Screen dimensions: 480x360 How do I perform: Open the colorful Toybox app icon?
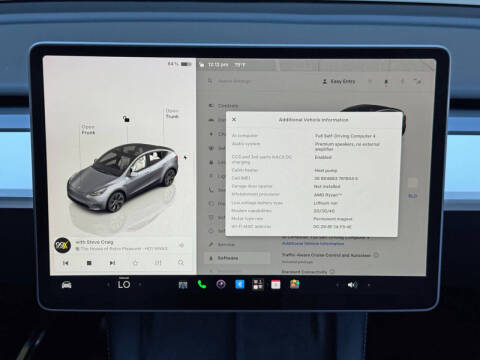[295, 284]
